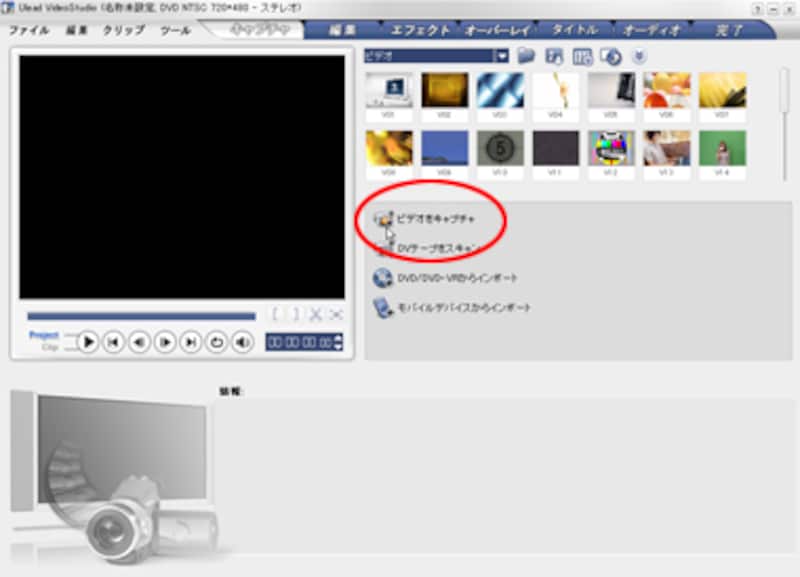Select the V12 color bars test thumbnail

611,148
